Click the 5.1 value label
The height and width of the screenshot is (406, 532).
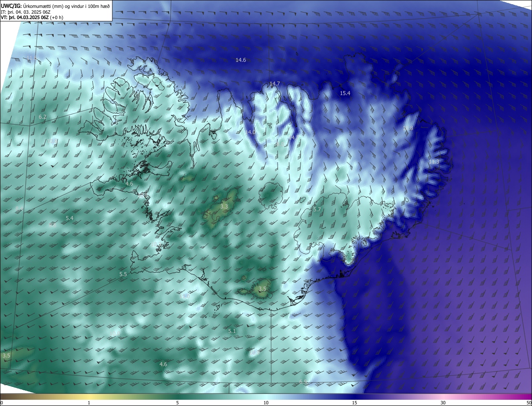[232, 331]
